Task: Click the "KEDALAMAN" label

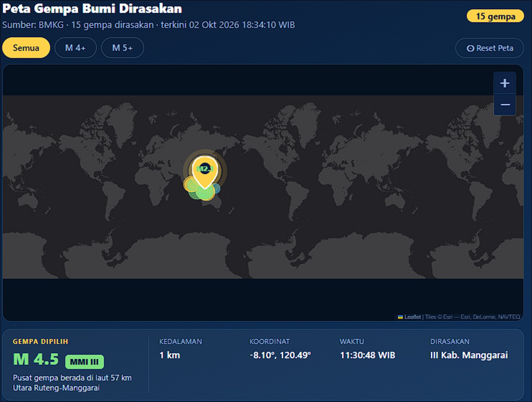Action: coord(181,342)
